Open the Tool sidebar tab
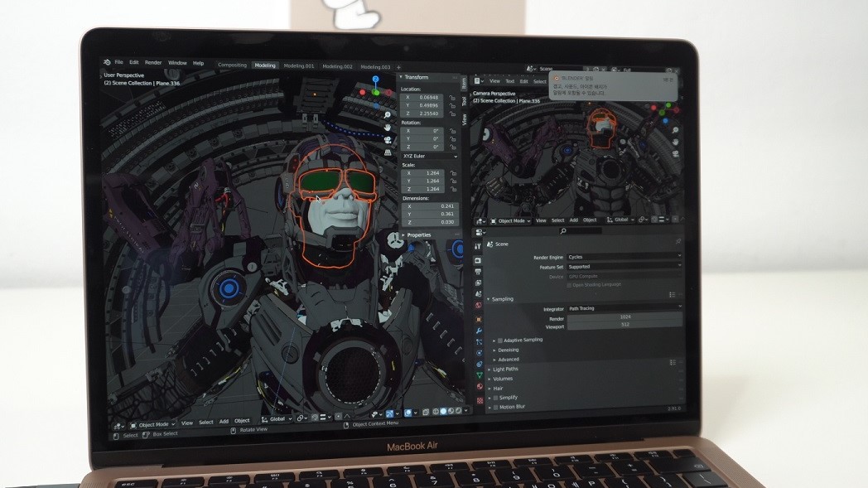This screenshot has width=868, height=488. (464, 102)
